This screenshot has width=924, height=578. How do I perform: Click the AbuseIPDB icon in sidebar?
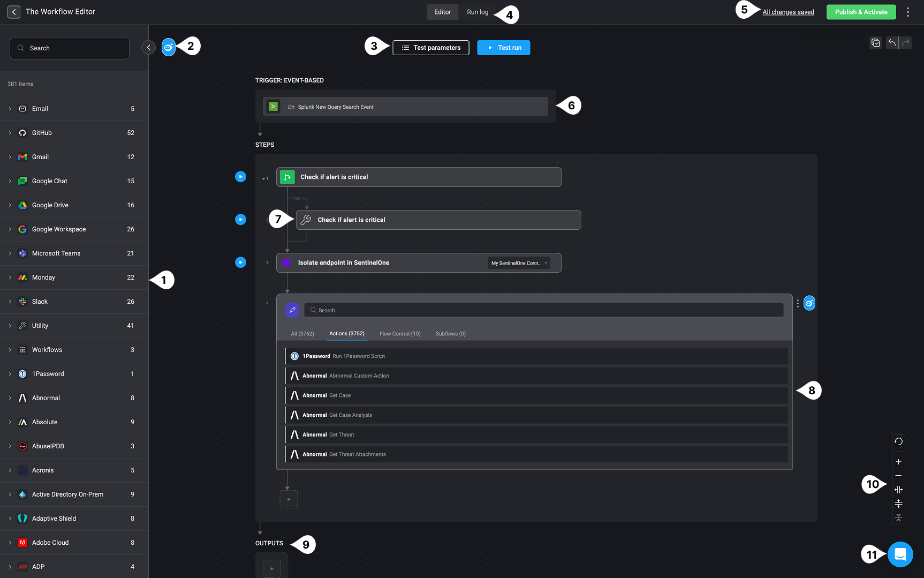[x=22, y=446]
